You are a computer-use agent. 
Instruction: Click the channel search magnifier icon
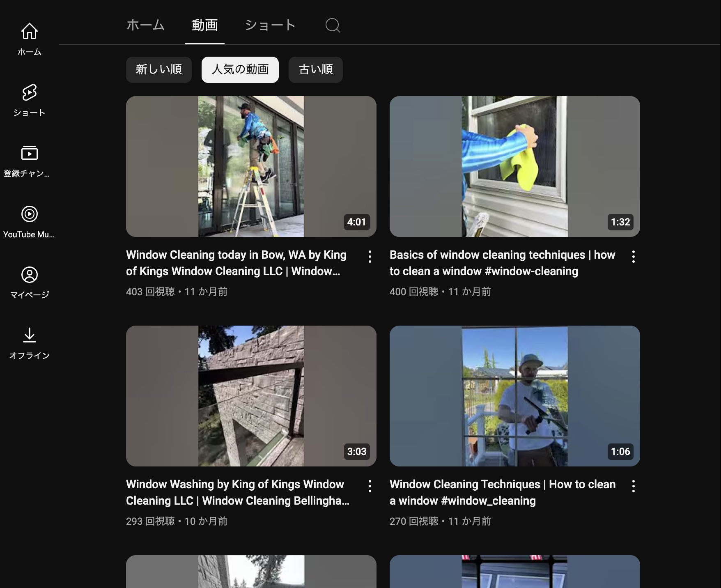click(333, 25)
